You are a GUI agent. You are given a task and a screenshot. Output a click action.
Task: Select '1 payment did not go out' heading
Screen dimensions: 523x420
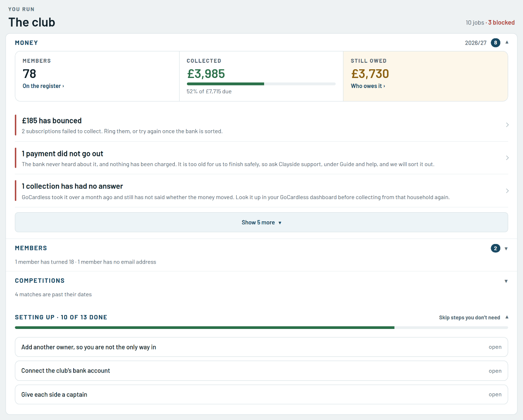pyautogui.click(x=62, y=153)
